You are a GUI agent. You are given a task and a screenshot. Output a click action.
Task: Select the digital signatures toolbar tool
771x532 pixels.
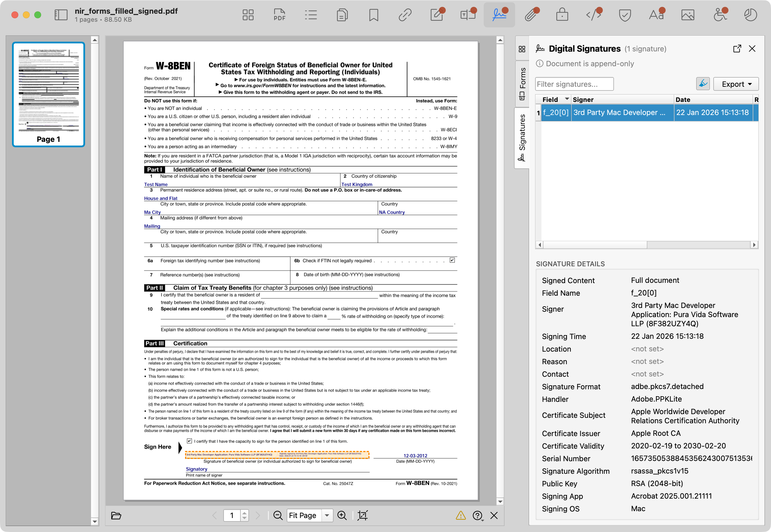[499, 15]
